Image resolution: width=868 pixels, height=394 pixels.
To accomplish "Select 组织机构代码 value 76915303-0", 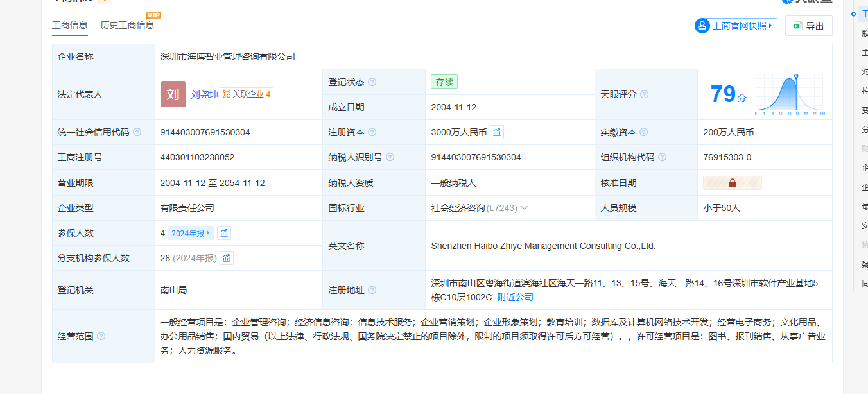I will pyautogui.click(x=727, y=157).
